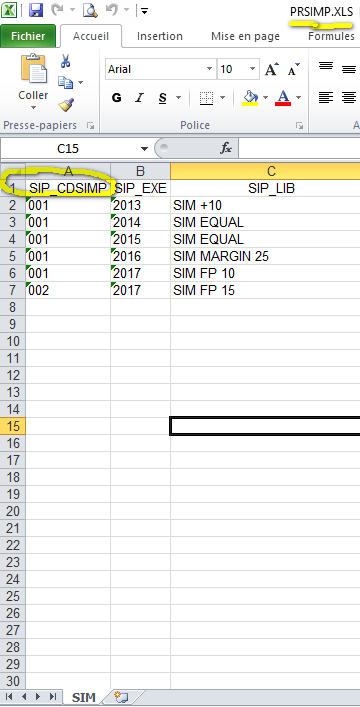Apply red font color A
Image resolution: width=360 pixels, height=707 pixels.
coord(283,97)
